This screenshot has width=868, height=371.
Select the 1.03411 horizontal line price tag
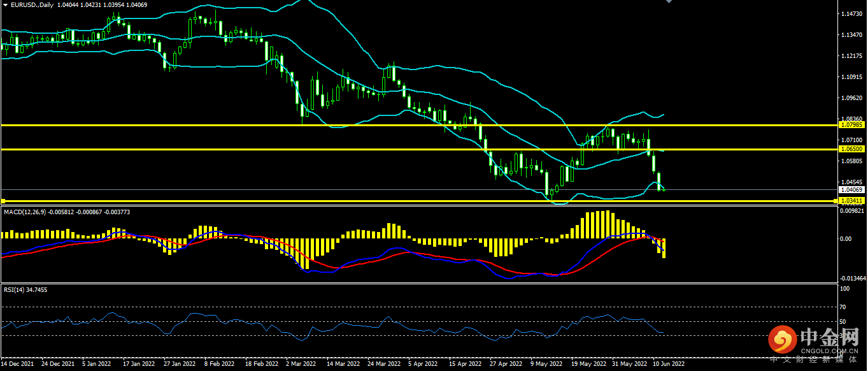852,201
